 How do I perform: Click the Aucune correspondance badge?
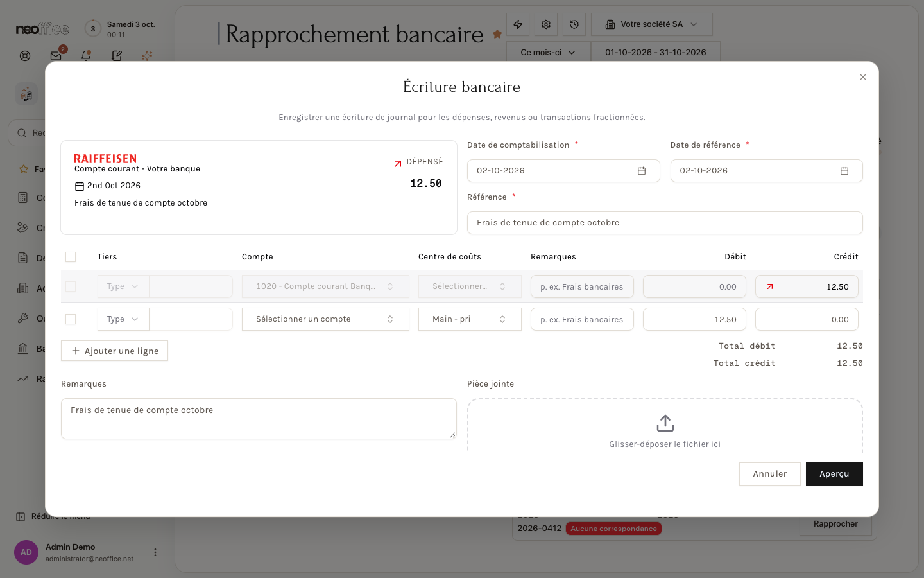(614, 529)
